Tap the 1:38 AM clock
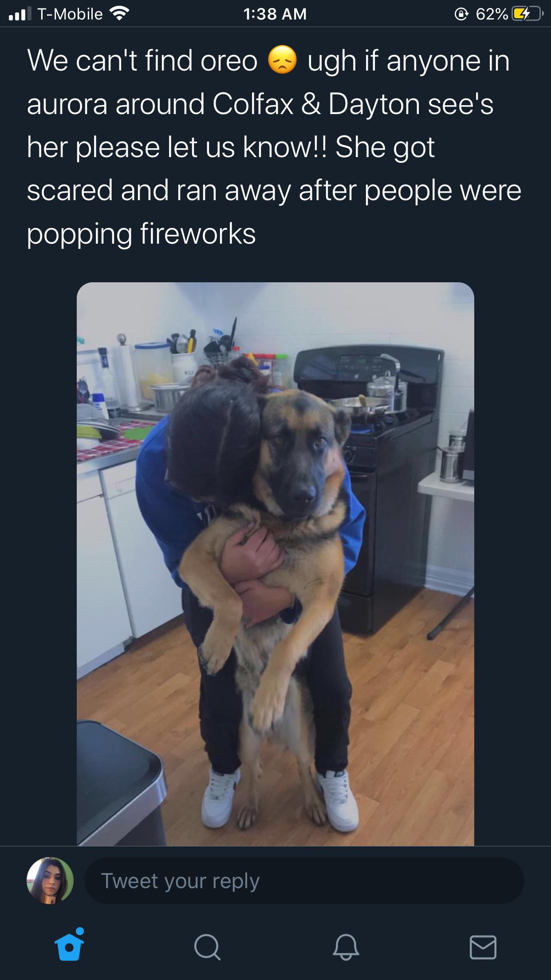This screenshot has height=980, width=551. point(275,14)
